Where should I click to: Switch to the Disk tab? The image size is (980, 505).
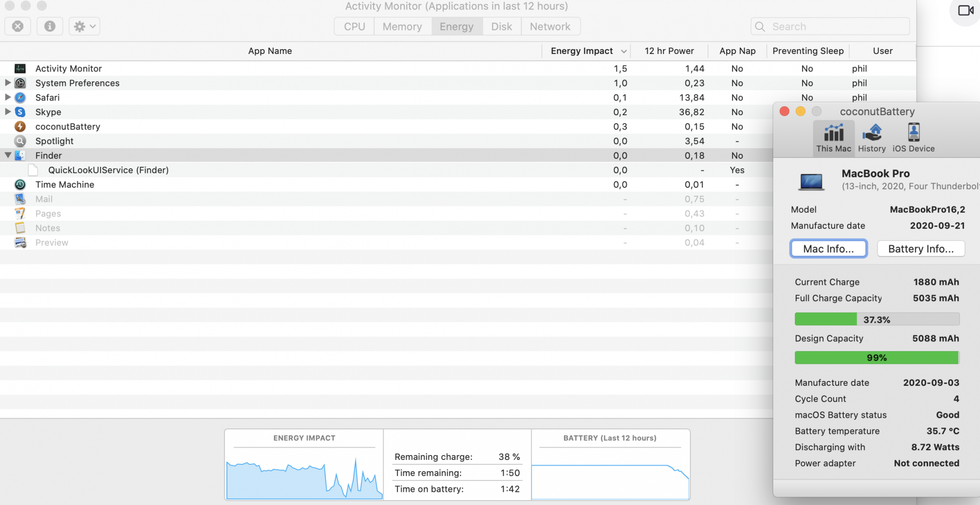point(502,26)
